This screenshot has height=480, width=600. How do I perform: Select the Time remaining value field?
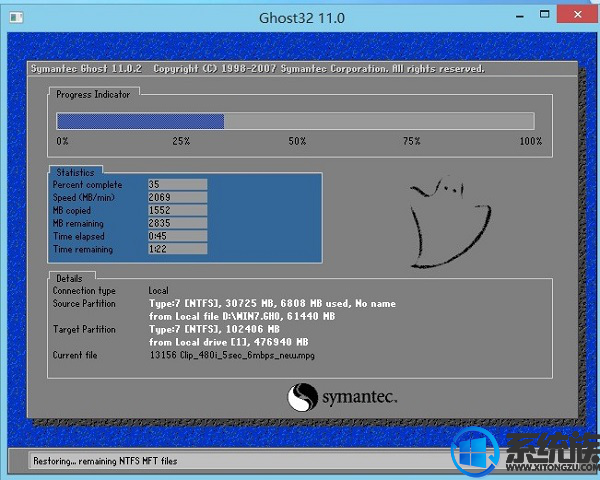point(176,250)
